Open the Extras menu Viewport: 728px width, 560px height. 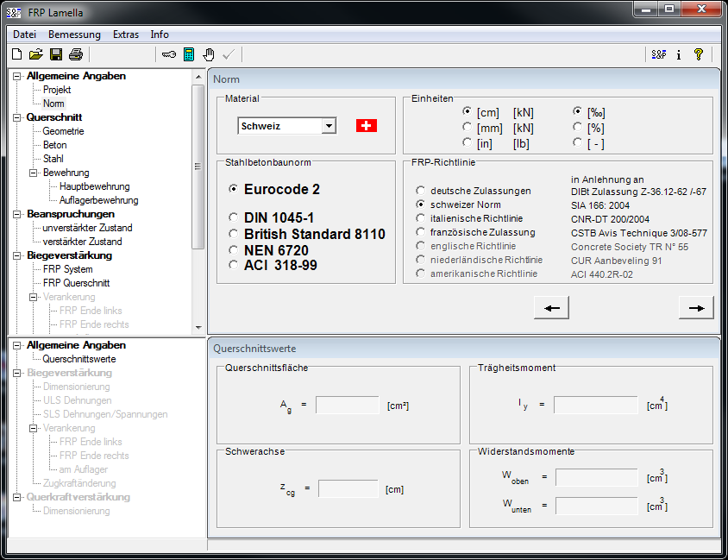coord(125,35)
